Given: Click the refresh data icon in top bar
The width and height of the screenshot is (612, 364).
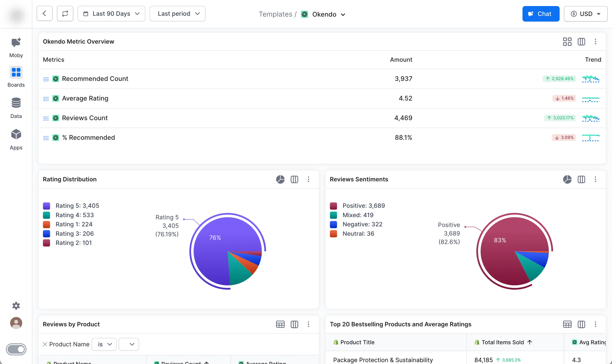Looking at the screenshot, I should (65, 14).
